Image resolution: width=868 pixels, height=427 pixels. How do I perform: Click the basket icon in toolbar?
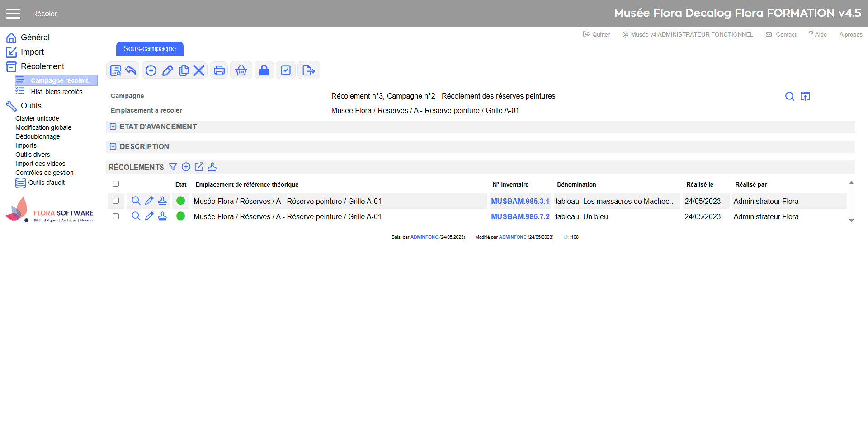(241, 70)
